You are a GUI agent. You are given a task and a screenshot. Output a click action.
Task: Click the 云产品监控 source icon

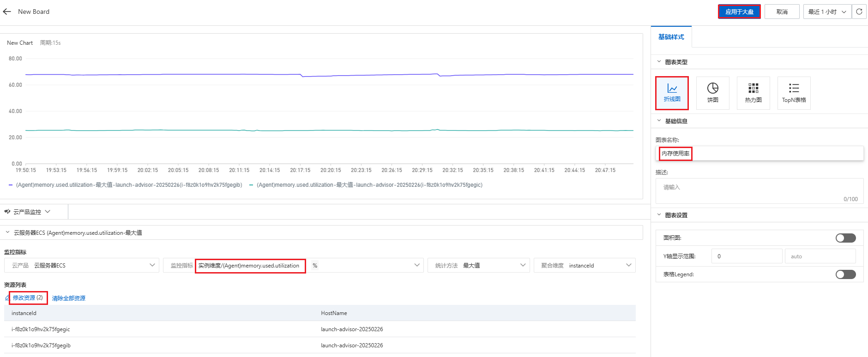(x=7, y=212)
